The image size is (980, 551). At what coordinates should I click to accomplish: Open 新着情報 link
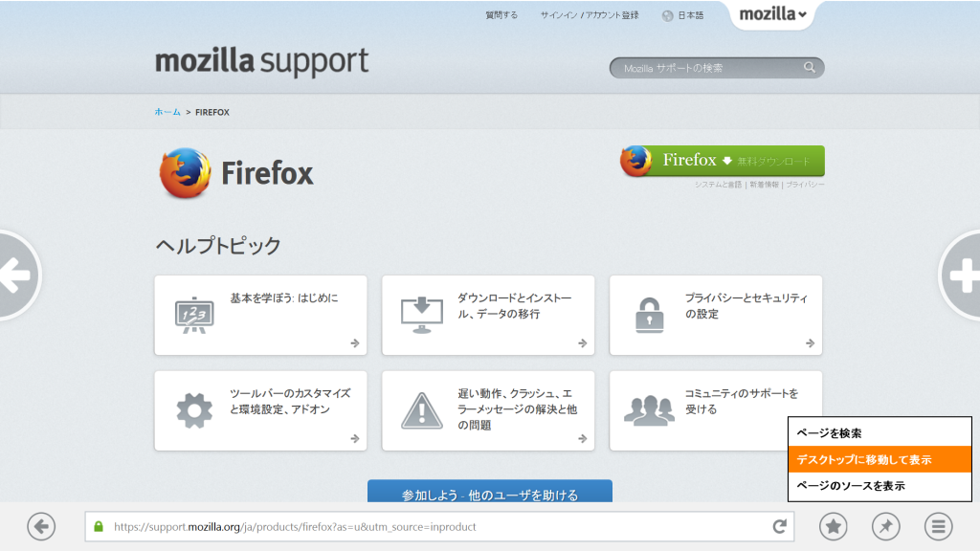[x=764, y=185]
